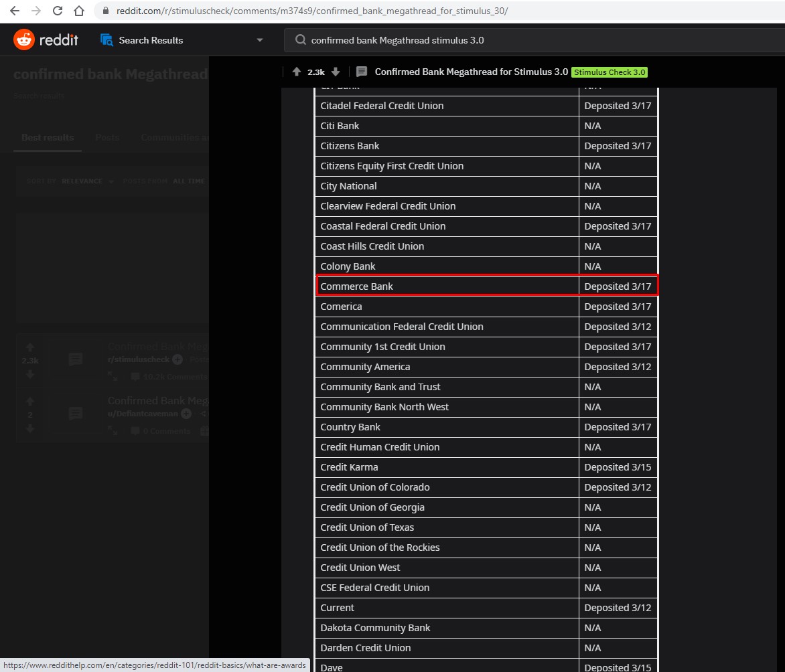This screenshot has width=785, height=672.
Task: Open the Communities tab in the background
Action: 174,138
